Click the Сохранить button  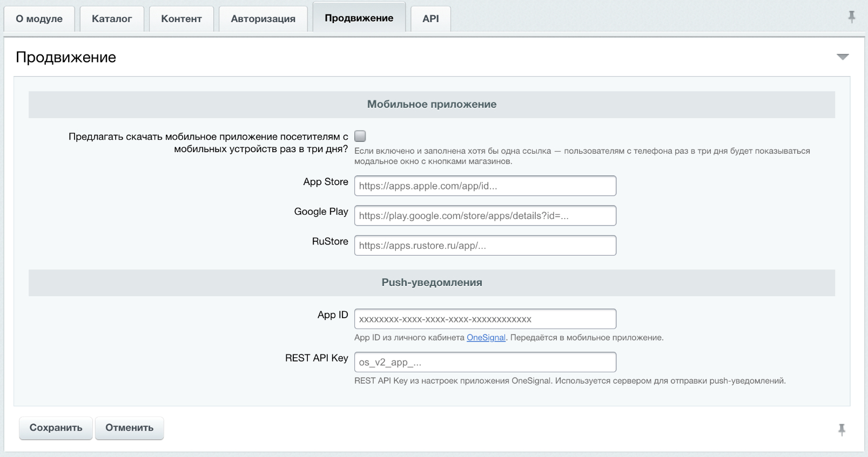coord(56,428)
